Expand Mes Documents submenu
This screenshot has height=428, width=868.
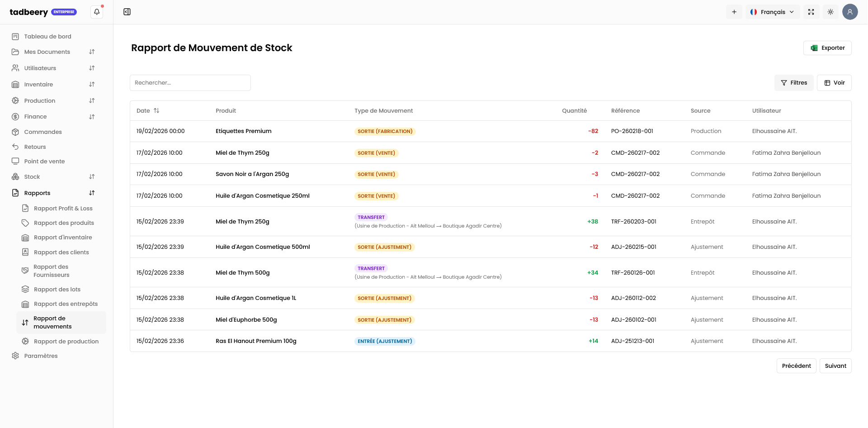pyautogui.click(x=92, y=52)
